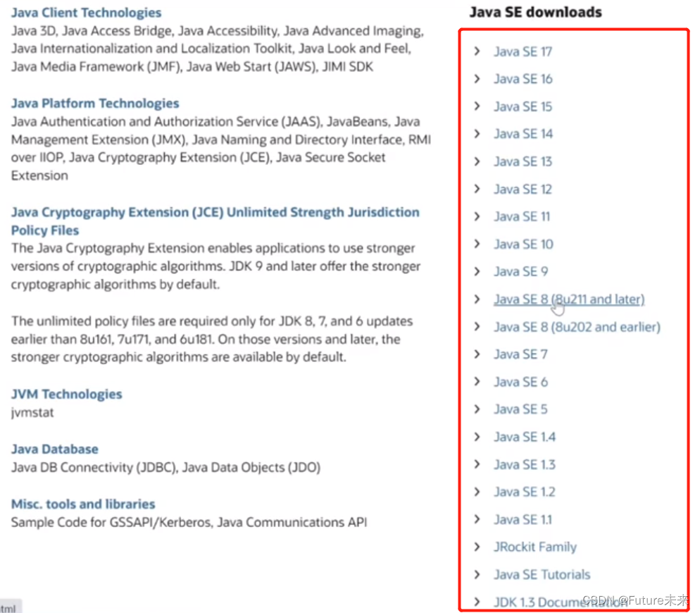
Task: Open the Java SE 5 link
Action: (x=520, y=409)
